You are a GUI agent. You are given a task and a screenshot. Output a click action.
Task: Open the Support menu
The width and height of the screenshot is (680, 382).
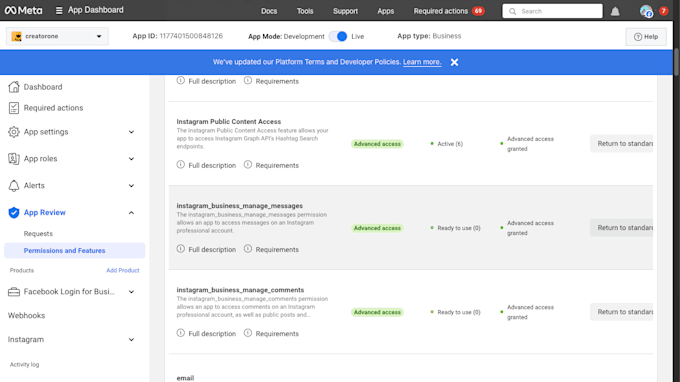[x=345, y=11]
